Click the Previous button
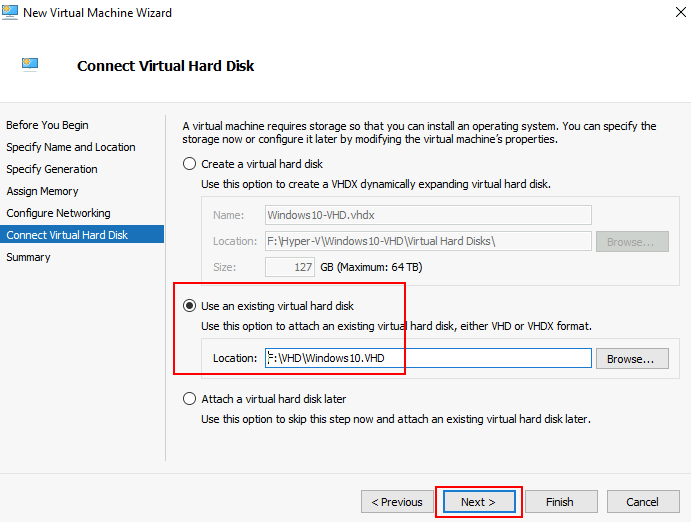Screen dimensions: 691x522 click(397, 502)
